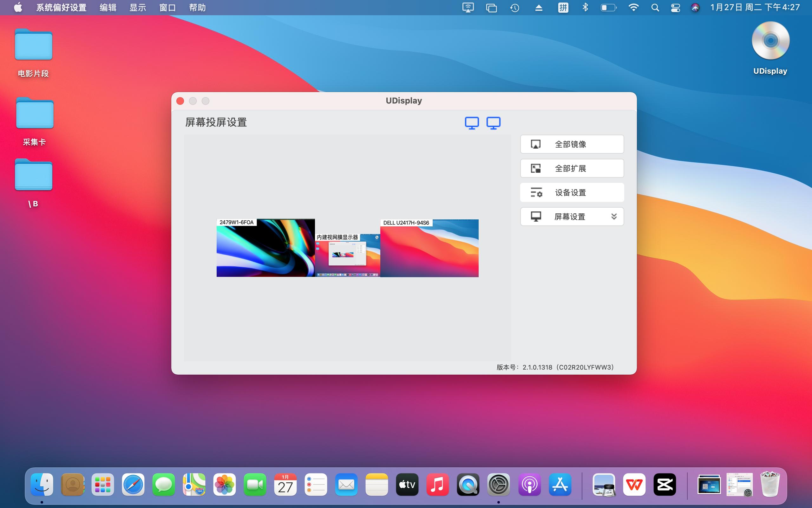Viewport: 812px width, 508px height.
Task: Open Photos from the Dock
Action: tap(225, 485)
